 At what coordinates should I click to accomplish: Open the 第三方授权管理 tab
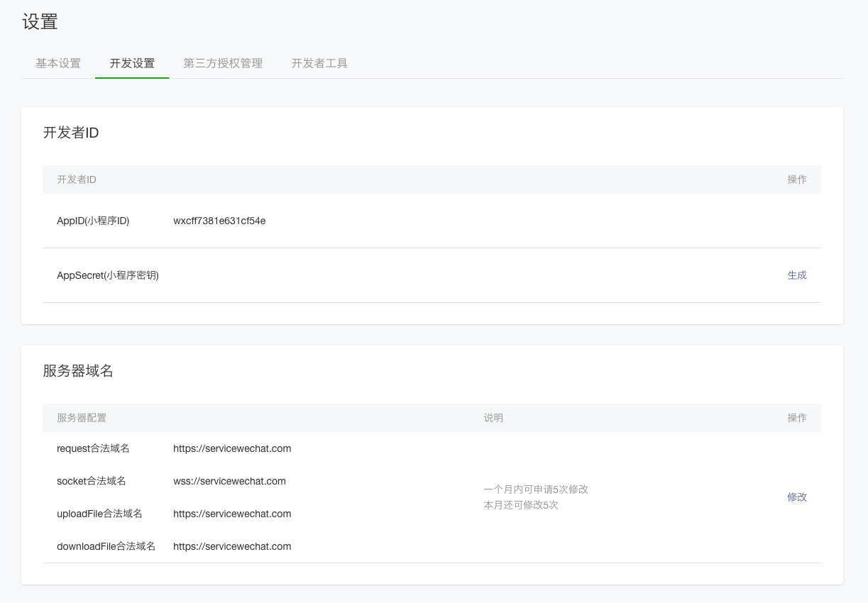(x=223, y=63)
